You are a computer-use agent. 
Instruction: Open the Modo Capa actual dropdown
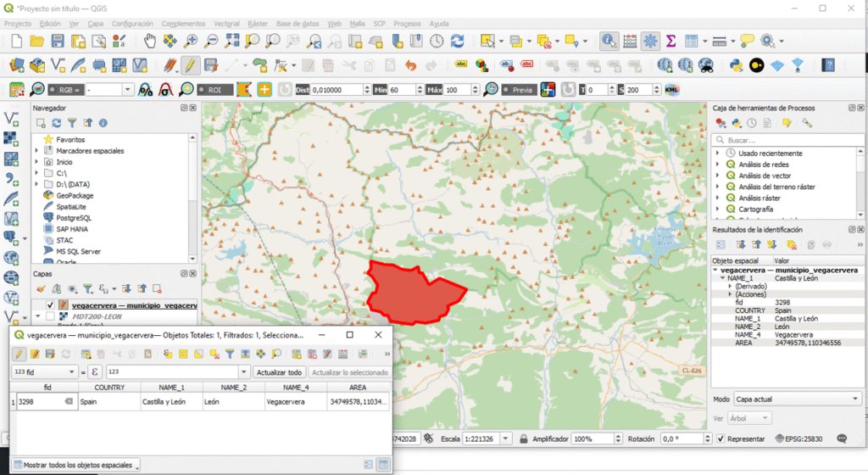click(798, 400)
